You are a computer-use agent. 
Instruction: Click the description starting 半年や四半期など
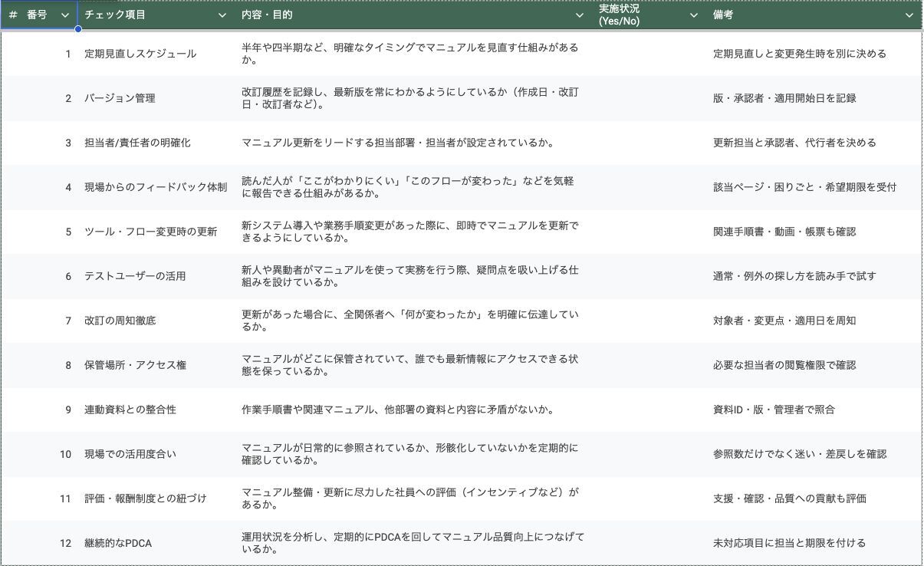[x=410, y=54]
